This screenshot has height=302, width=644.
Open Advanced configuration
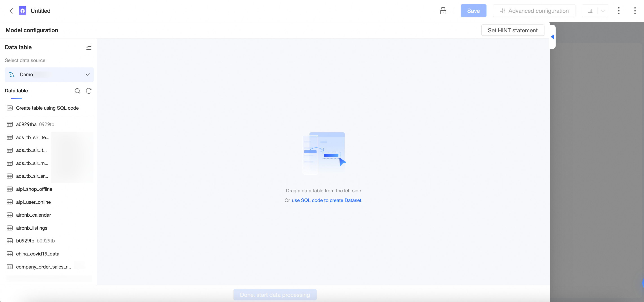[534, 11]
